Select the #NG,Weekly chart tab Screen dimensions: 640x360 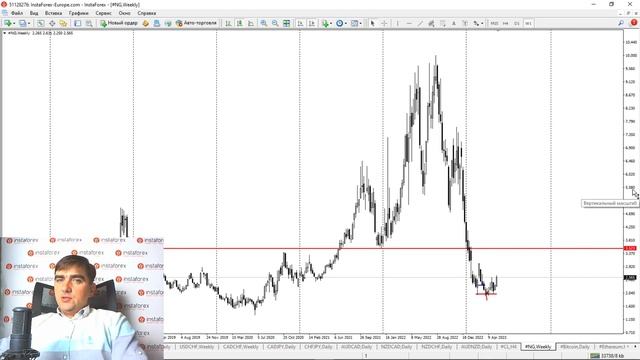[x=538, y=347]
